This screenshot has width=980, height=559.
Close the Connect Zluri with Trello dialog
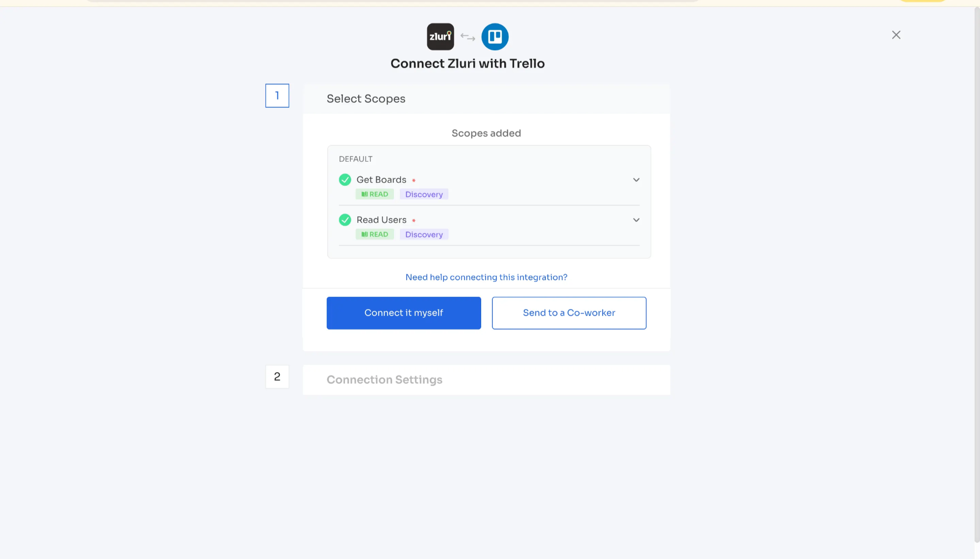coord(896,35)
